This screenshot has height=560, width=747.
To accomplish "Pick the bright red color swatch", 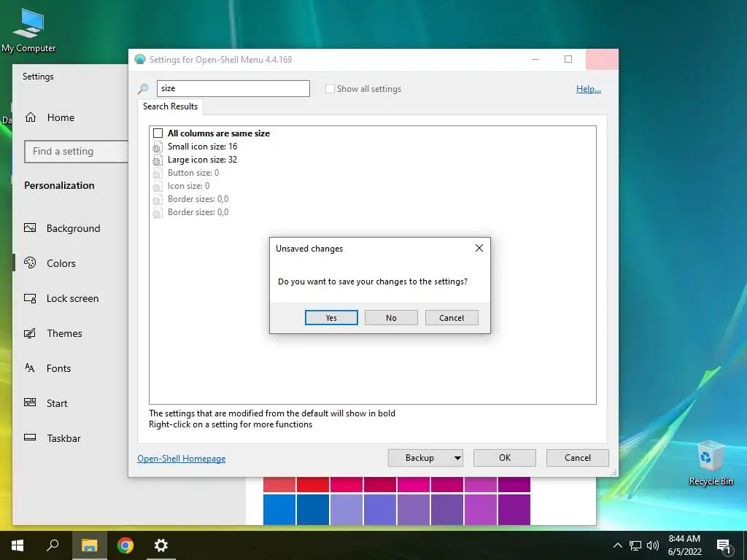I will point(312,484).
